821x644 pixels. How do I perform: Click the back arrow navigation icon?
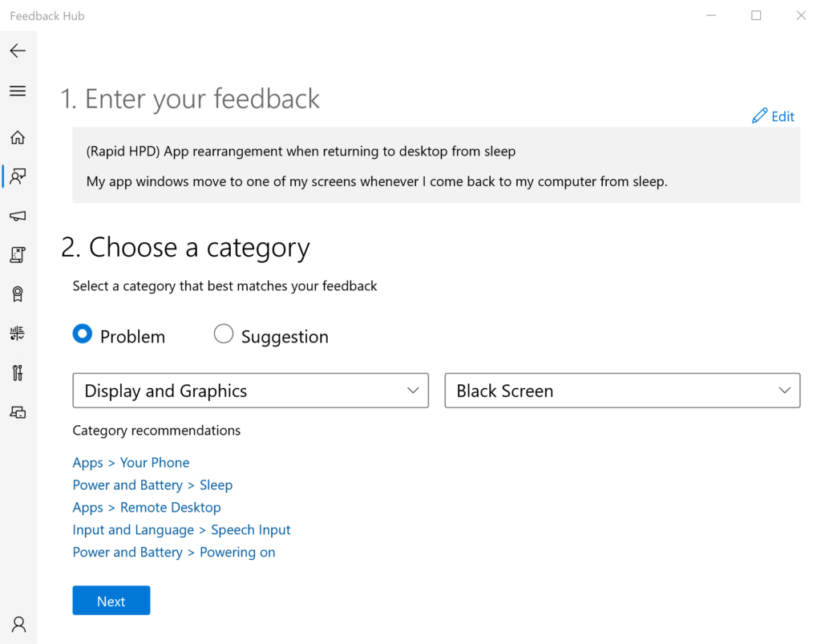(x=18, y=50)
